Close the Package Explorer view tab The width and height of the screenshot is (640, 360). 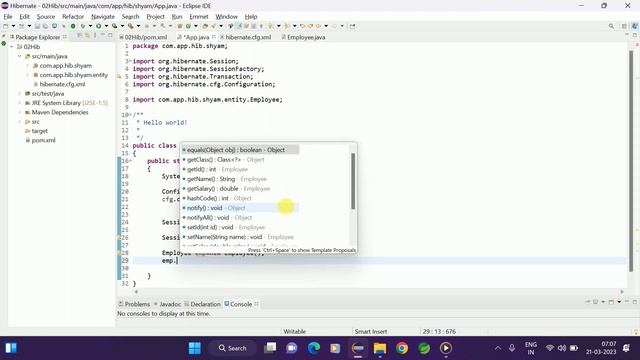(x=65, y=37)
